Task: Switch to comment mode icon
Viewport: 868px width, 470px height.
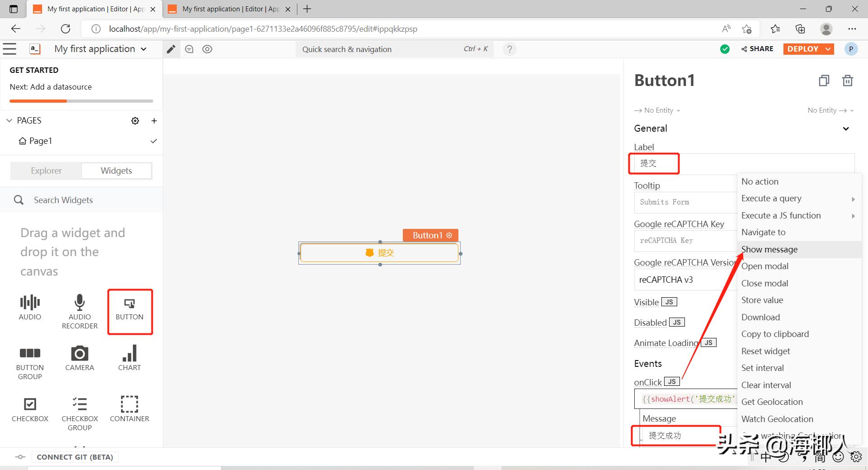Action: click(189, 49)
